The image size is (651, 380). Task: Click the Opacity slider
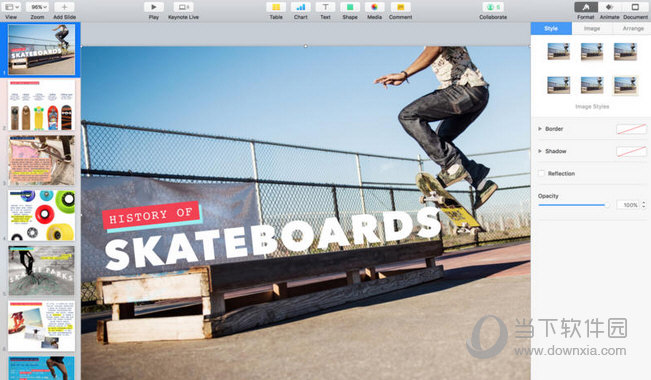coord(573,205)
